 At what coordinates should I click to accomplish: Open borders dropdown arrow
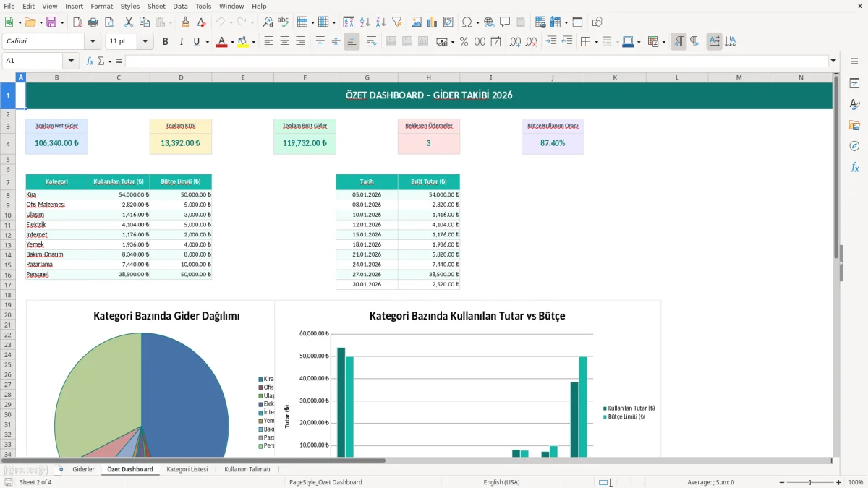[595, 42]
